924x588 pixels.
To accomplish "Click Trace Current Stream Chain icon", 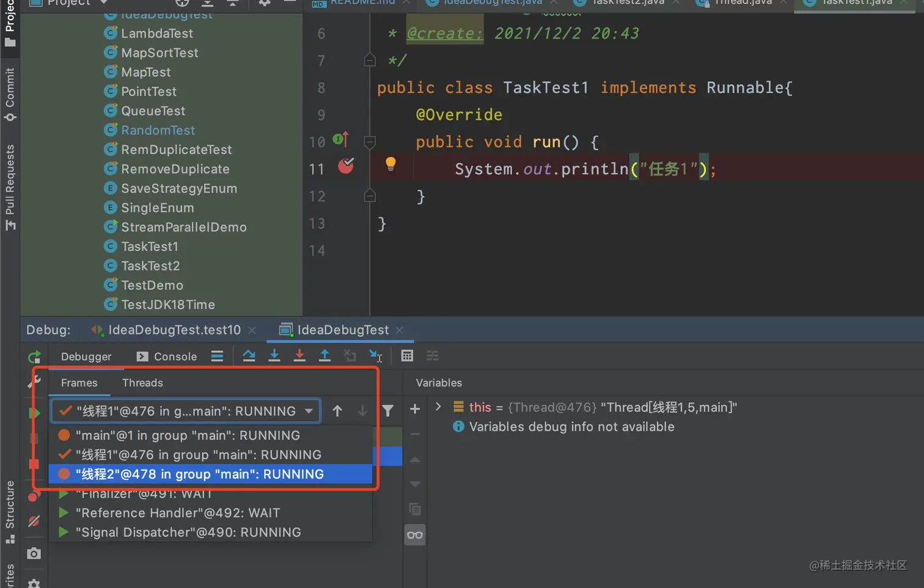I will coord(433,356).
